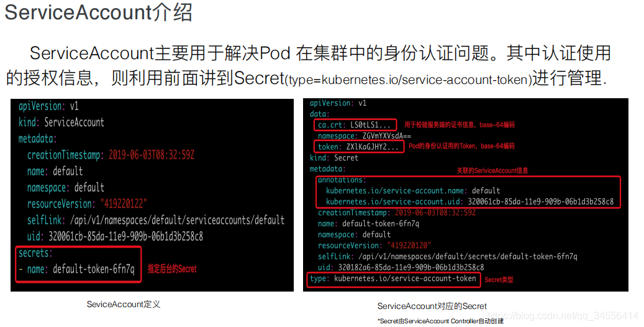This screenshot has width=644, height=327.
Task: Click the selfLink serviceaccounts/default path
Action: (x=177, y=220)
